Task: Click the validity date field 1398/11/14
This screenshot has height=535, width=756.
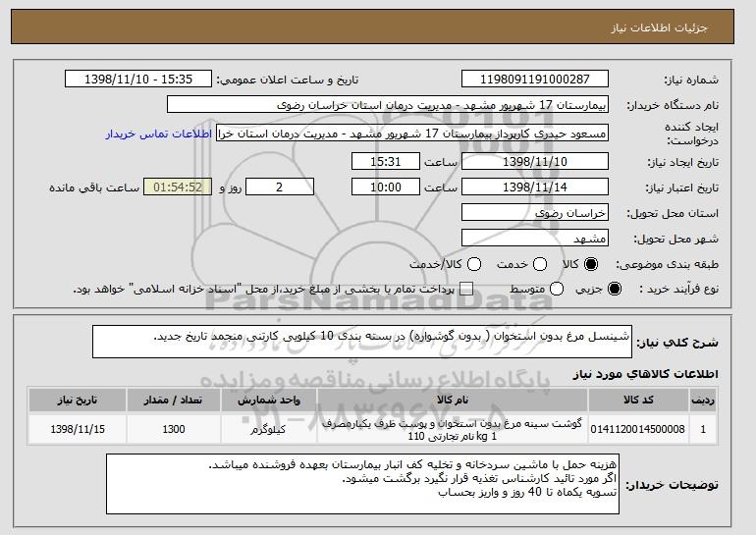Action: coord(535,187)
